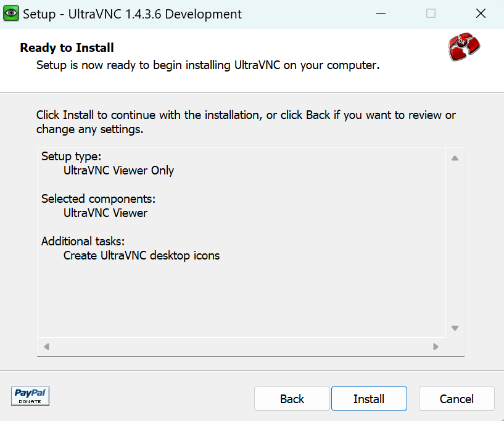
Task: Click the summary scroll up arrow
Action: [x=455, y=158]
